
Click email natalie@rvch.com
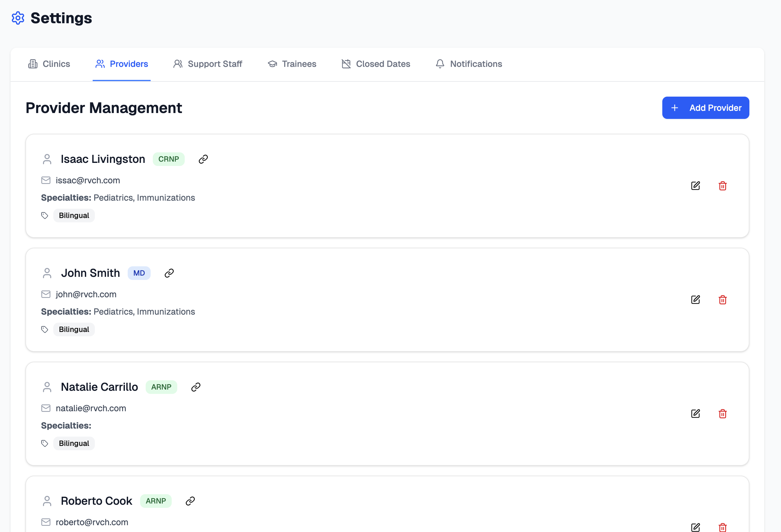(x=91, y=408)
